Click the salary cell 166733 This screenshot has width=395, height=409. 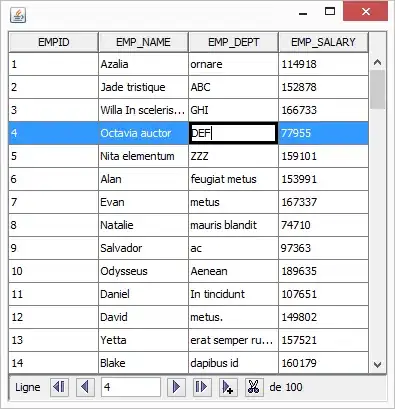(323, 110)
